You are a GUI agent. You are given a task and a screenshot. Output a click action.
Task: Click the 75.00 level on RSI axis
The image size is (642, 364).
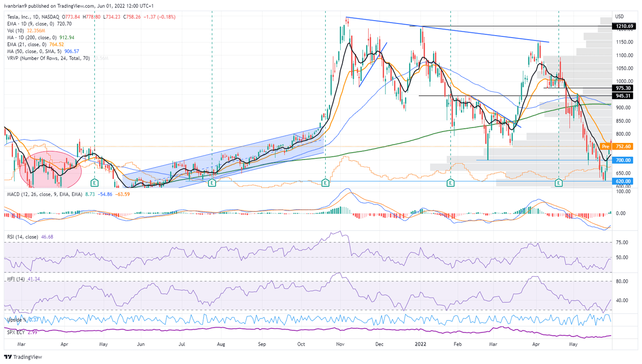pos(622,242)
